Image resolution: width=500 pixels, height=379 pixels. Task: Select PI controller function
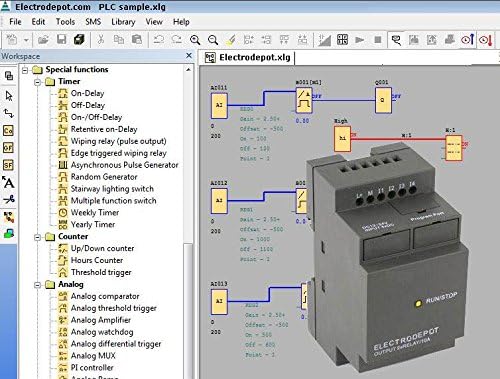(x=92, y=368)
